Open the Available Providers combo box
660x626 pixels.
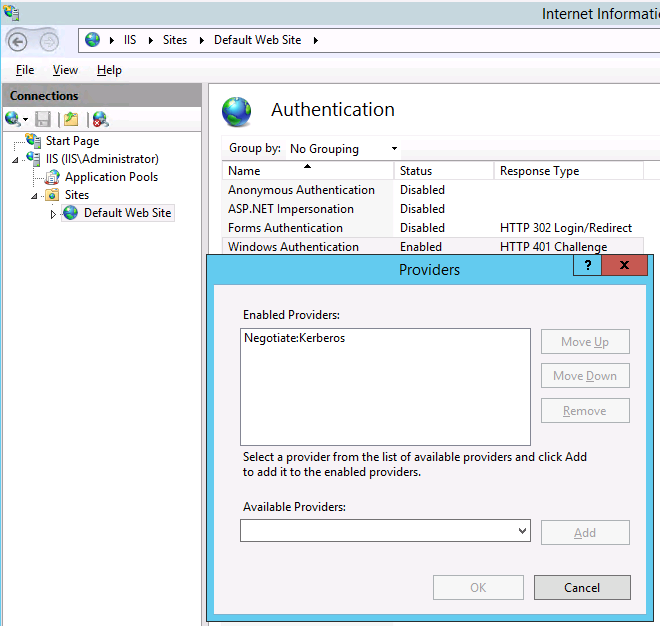click(385, 530)
